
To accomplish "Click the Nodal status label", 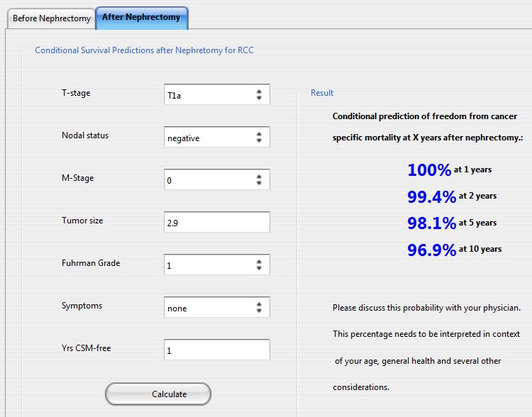I will (x=85, y=135).
